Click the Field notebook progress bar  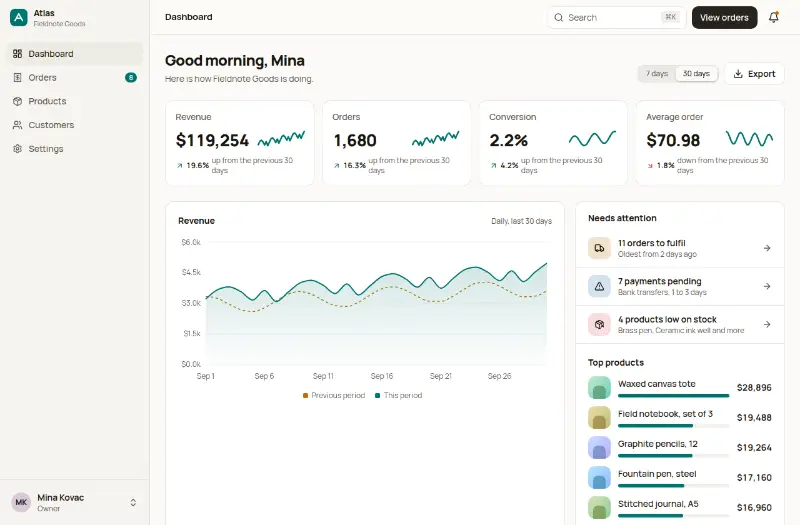coord(673,426)
